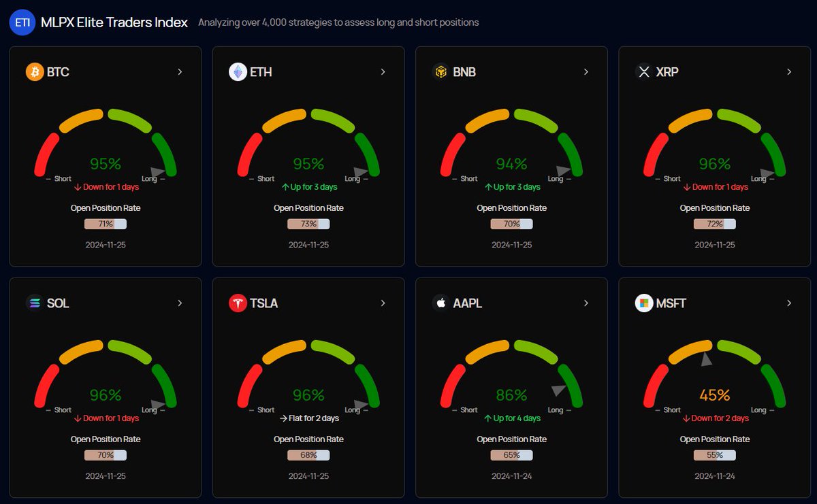Open TSLA details with the chevron

383,303
